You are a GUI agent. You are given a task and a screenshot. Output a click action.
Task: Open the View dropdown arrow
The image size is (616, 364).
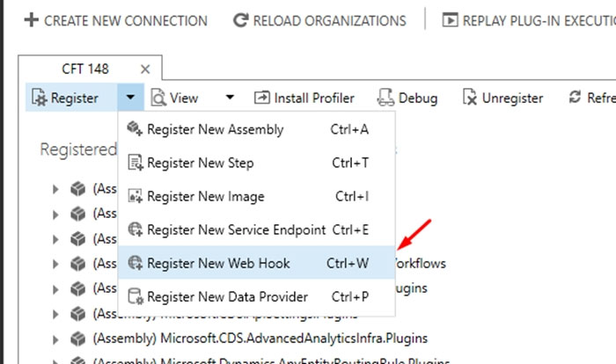tap(230, 97)
